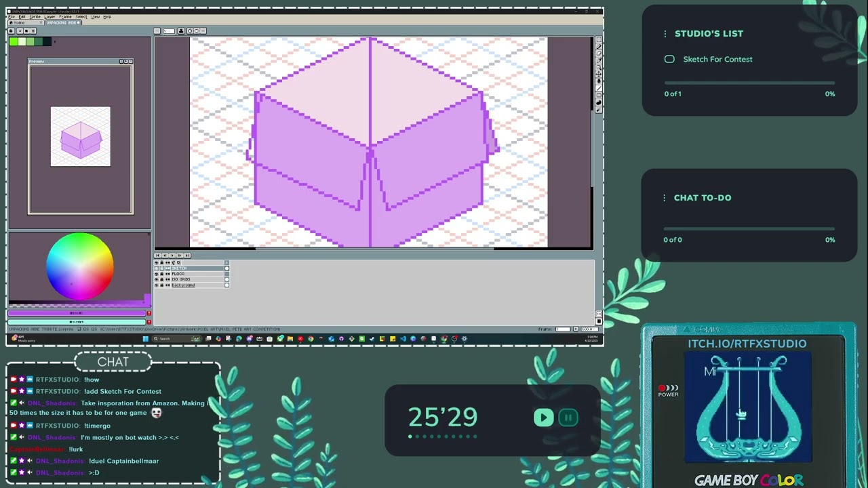Screen dimensions: 868x488
Task: Close the Preview window
Action: (x=130, y=61)
